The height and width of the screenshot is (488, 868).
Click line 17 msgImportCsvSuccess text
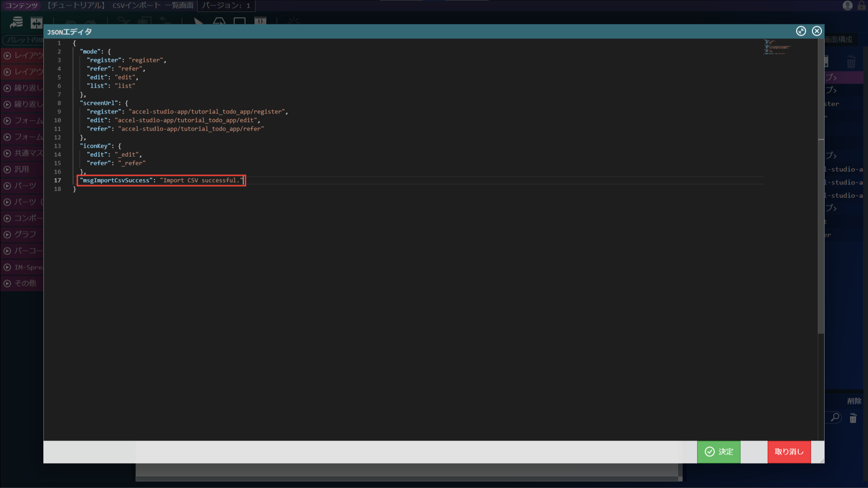(x=161, y=180)
